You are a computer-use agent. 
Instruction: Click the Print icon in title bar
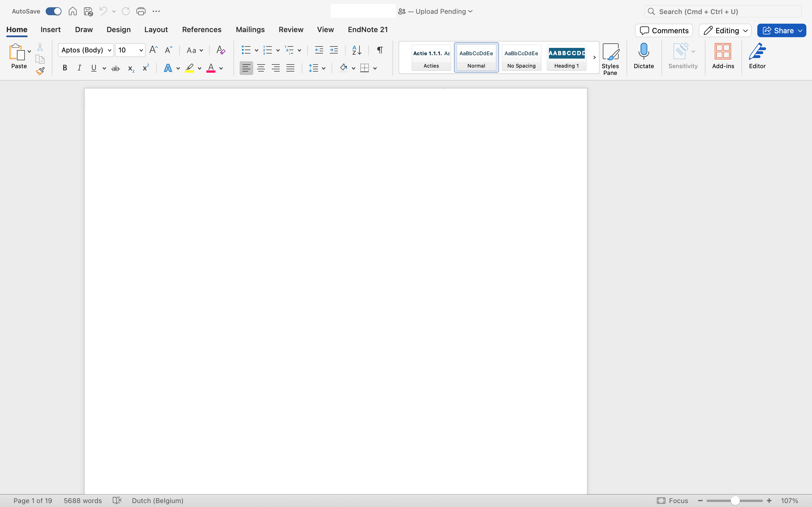pyautogui.click(x=141, y=11)
